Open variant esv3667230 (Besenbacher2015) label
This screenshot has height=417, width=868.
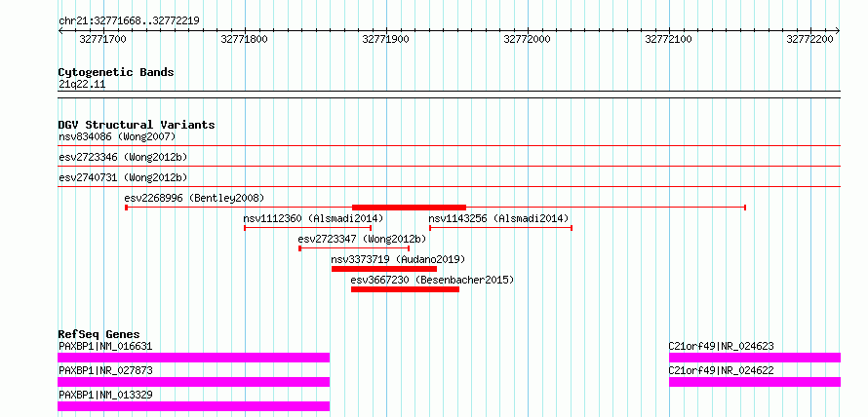point(432,281)
